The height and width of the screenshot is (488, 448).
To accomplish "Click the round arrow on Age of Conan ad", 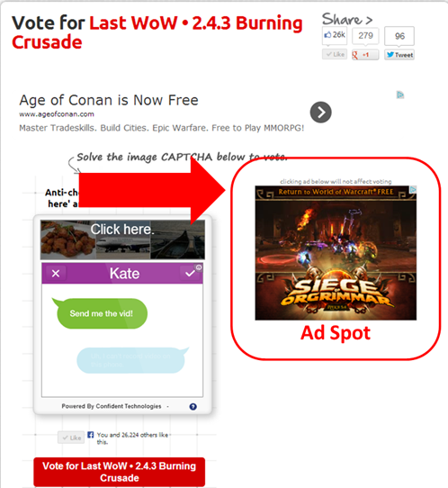I will (321, 112).
